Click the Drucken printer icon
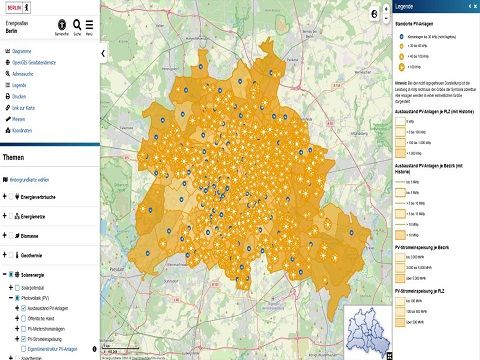This screenshot has height=360, width=480. (x=8, y=96)
